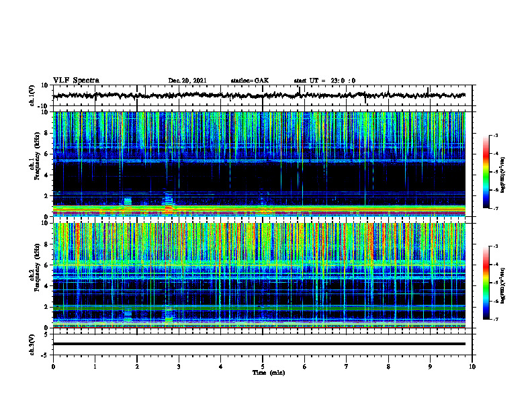Image resolution: width=532 pixels, height=411 pixels.
Task: Click the ch.2 color bar log(PSD) units label
Action: click(x=502, y=285)
